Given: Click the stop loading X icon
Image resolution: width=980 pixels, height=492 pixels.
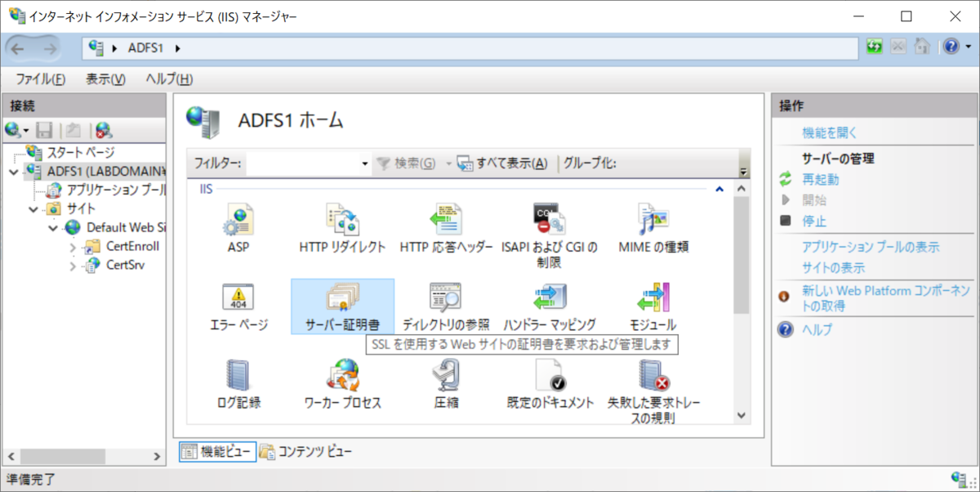Looking at the screenshot, I should [898, 47].
